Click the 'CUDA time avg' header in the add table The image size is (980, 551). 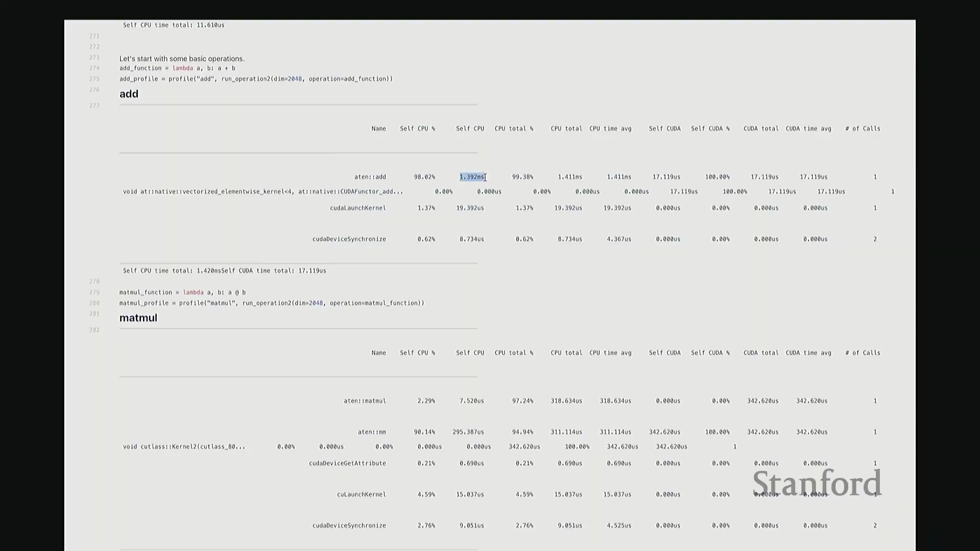[x=808, y=129]
